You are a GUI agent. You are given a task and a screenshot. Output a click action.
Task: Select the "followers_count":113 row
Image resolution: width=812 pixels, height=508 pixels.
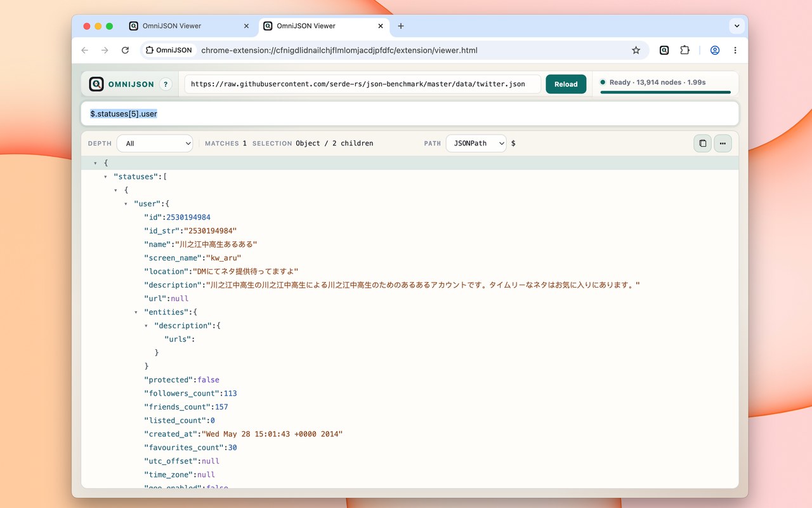click(x=410, y=393)
